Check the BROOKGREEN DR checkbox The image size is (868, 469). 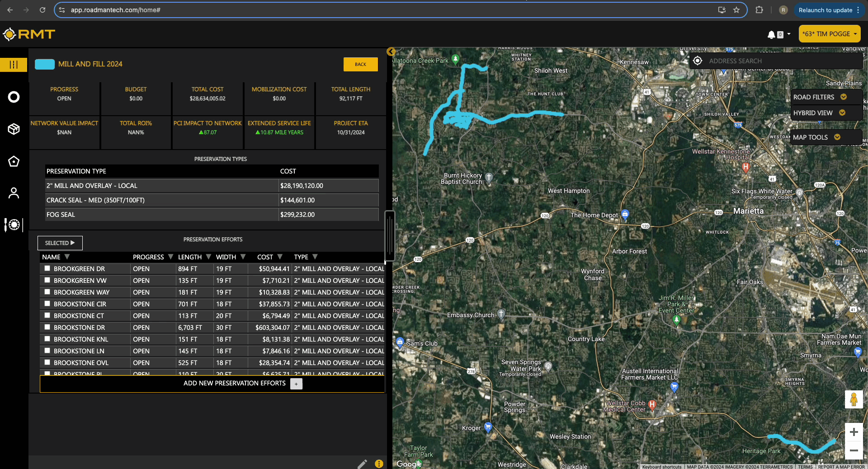[x=47, y=268]
